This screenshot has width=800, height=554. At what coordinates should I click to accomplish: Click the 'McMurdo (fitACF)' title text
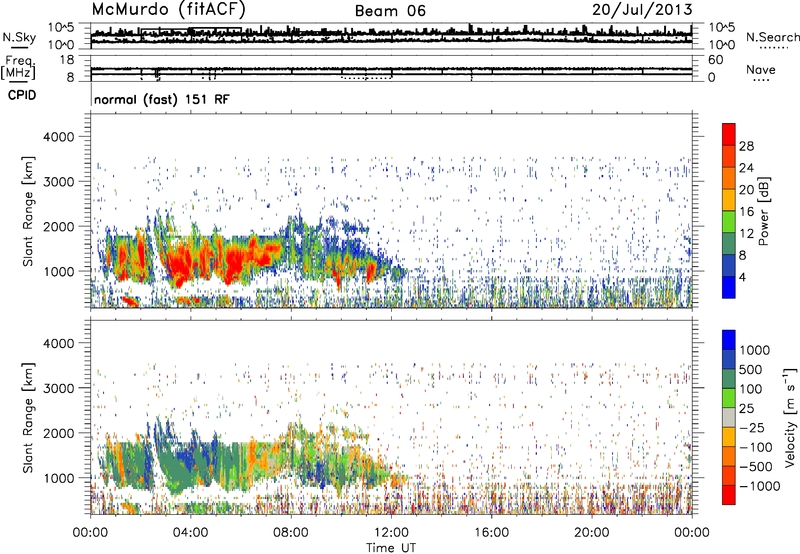tap(168, 9)
